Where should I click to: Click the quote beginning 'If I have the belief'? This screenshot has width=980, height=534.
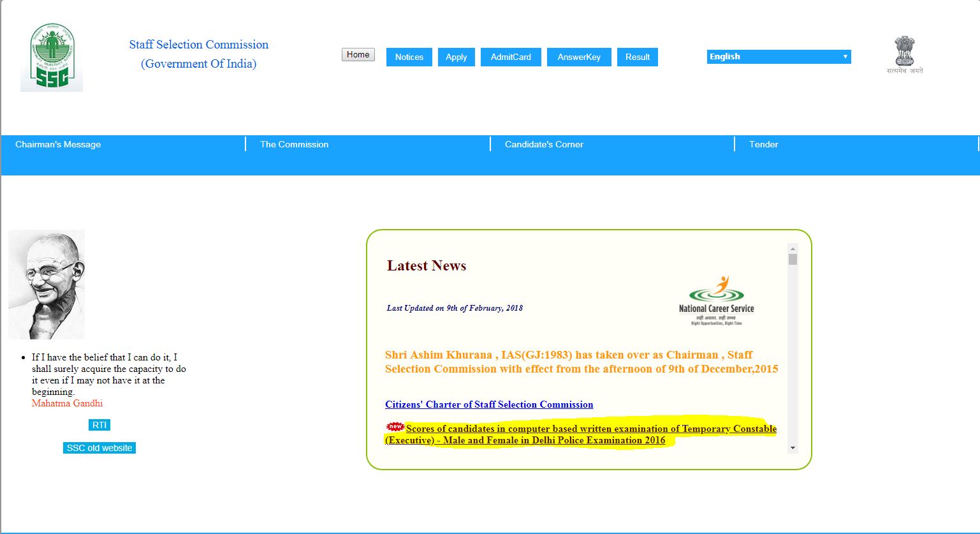pos(109,375)
